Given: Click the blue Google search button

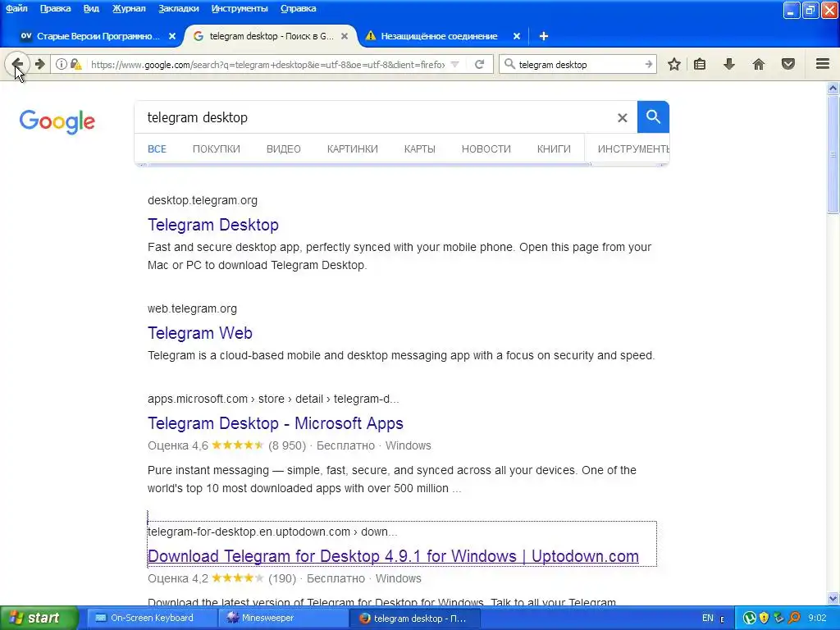Looking at the screenshot, I should pyautogui.click(x=653, y=116).
